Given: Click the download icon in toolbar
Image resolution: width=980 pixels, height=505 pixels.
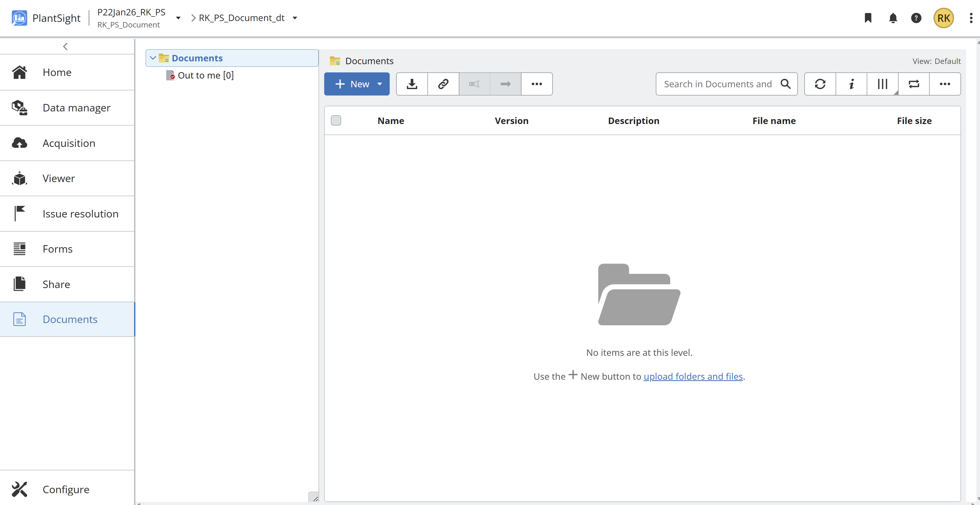Looking at the screenshot, I should coord(412,84).
